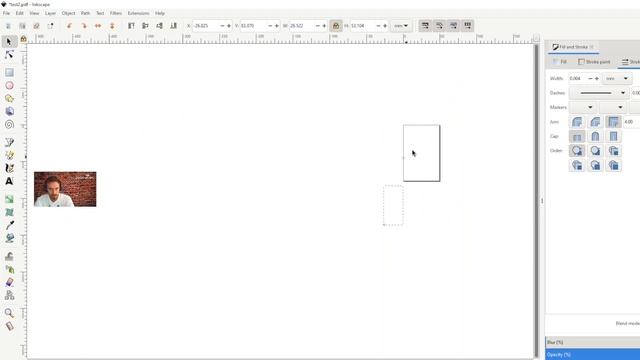Select the Calligraphy tool

tap(9, 168)
